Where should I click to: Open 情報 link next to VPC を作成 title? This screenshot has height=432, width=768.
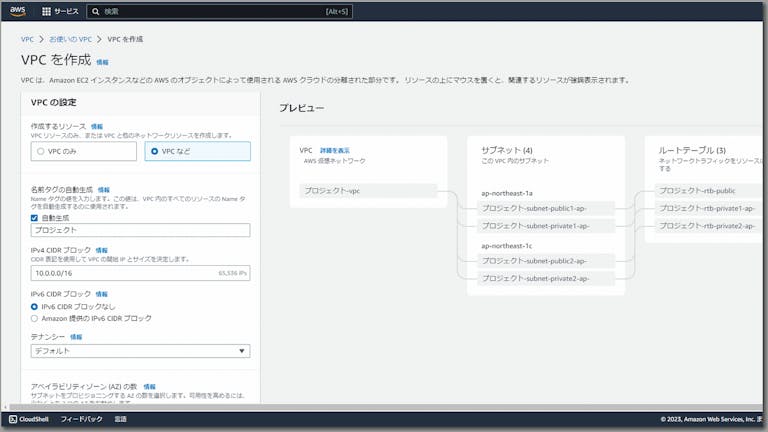pos(102,62)
